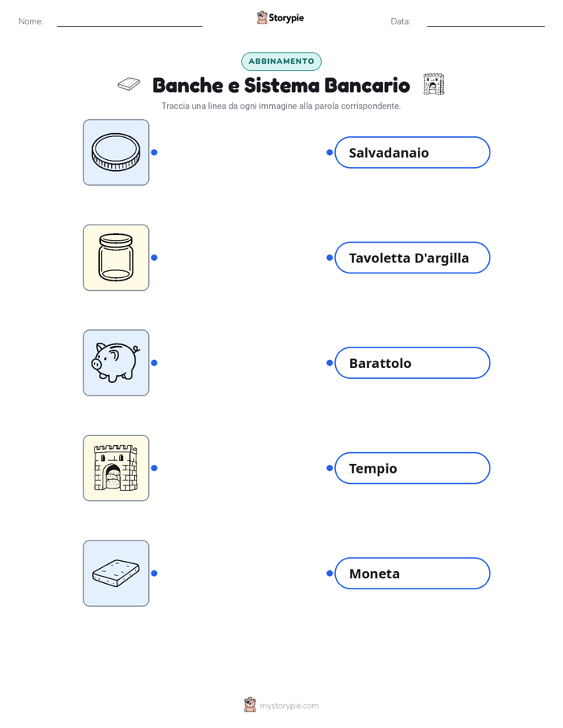The width and height of the screenshot is (563, 728).
Task: Select the glass jar image
Action: coord(116,258)
